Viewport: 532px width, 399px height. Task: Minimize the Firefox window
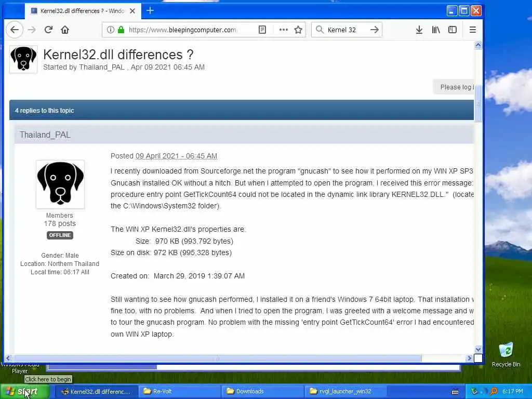(451, 11)
